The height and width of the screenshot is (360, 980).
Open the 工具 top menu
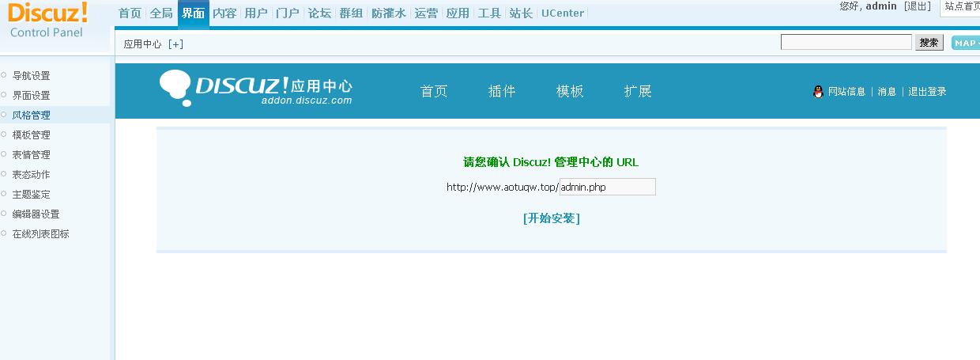pos(489,13)
